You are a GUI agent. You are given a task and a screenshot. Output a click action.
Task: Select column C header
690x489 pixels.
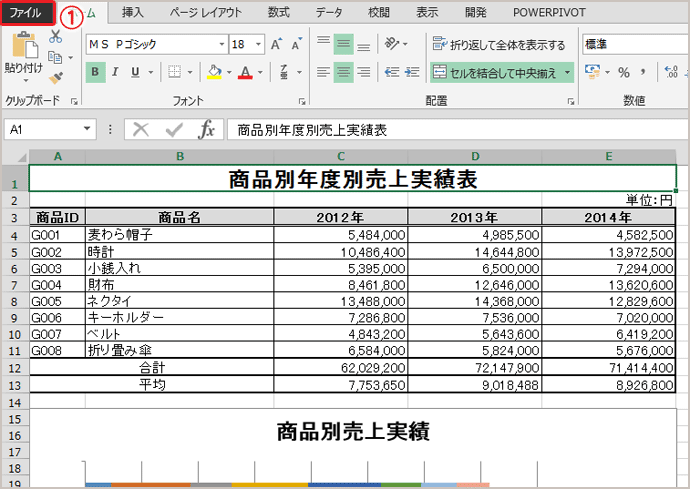[341, 156]
